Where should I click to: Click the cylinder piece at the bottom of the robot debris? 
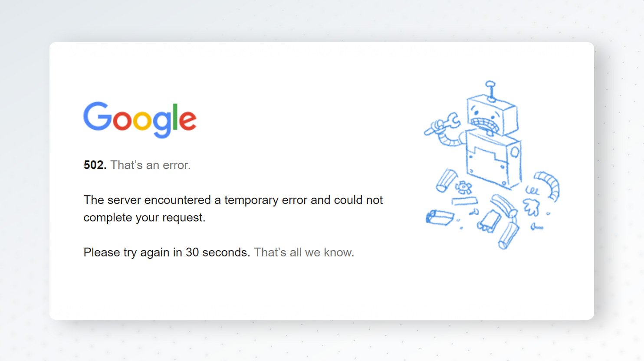point(509,236)
